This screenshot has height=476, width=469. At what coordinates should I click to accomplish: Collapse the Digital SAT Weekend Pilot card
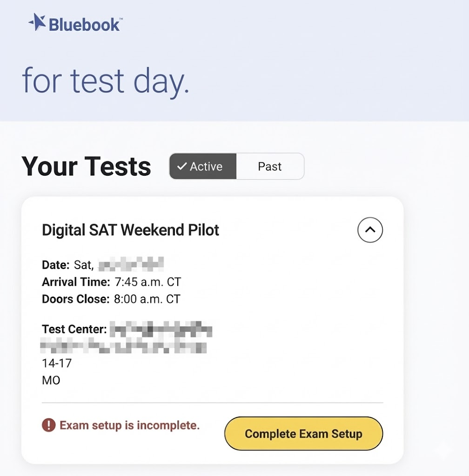pos(370,230)
